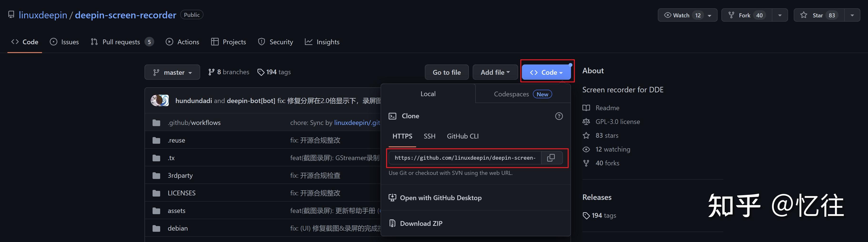The width and height of the screenshot is (868, 242).
Task: Open the deepin-screen-recorder repository link
Action: coord(125,15)
